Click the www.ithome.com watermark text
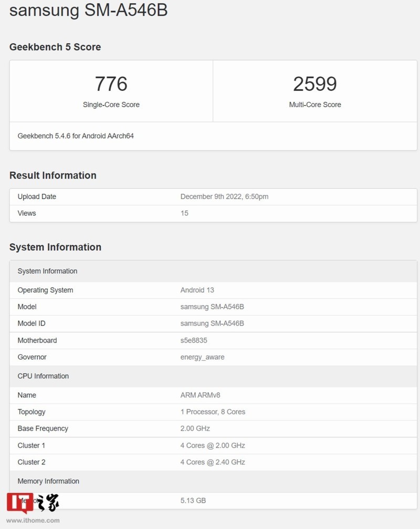 [x=33, y=521]
